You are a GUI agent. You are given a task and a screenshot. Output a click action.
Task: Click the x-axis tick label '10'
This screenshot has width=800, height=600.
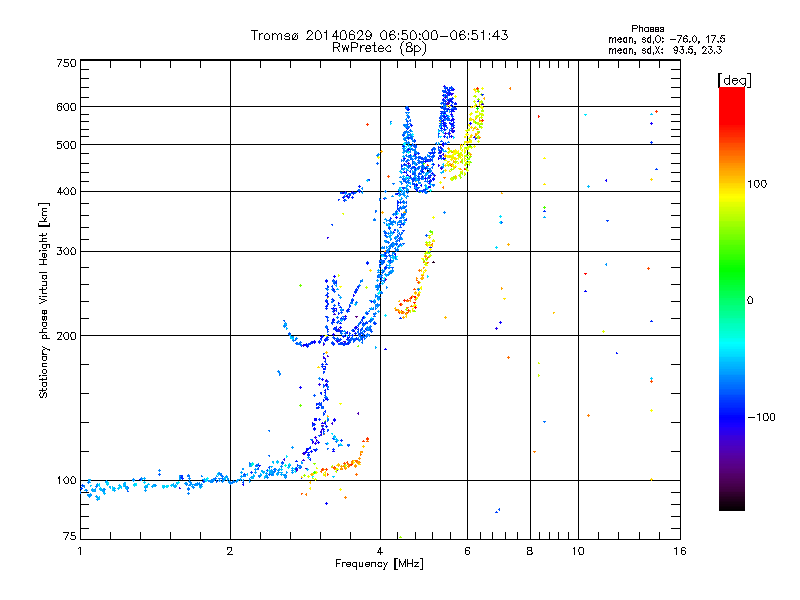pyautogui.click(x=578, y=551)
